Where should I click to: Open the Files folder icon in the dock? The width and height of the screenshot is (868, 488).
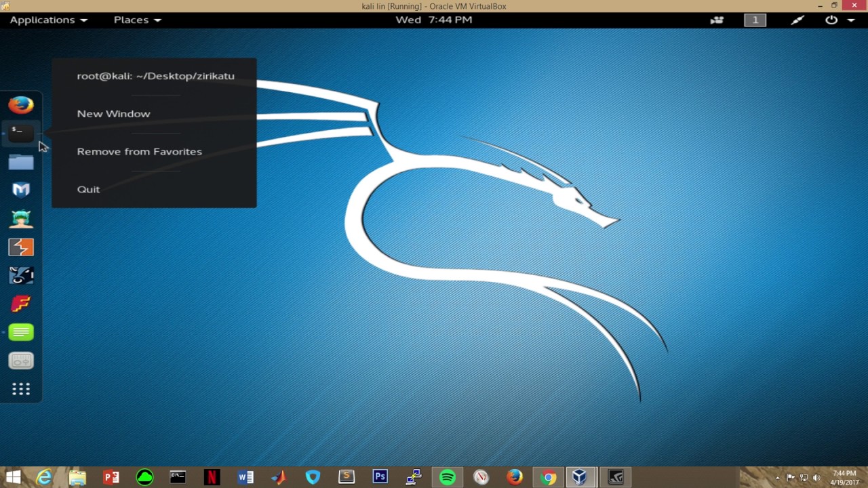(x=21, y=162)
